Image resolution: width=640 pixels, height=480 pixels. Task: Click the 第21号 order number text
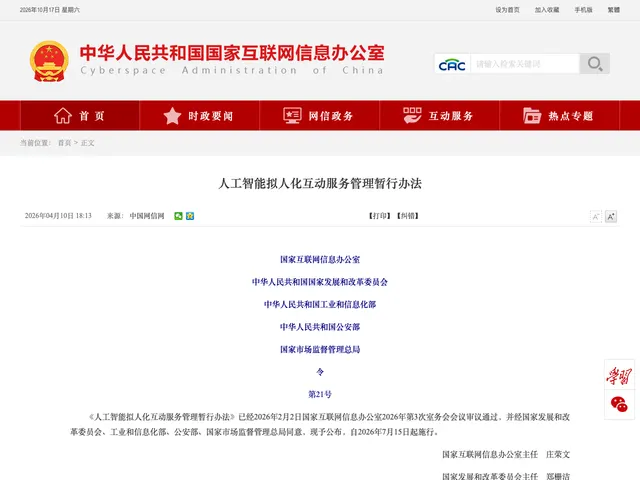(x=320, y=394)
